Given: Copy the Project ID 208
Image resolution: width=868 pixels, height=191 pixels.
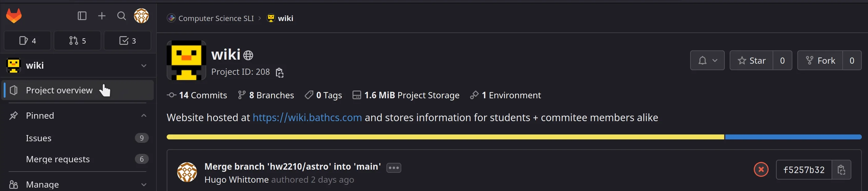Looking at the screenshot, I should (280, 72).
